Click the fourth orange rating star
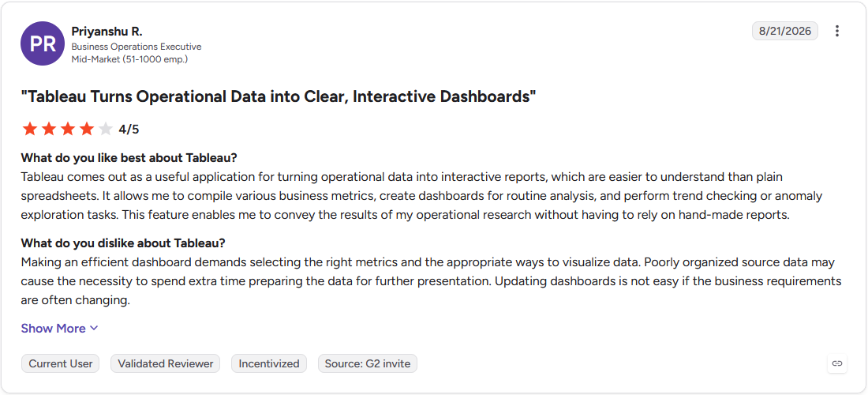This screenshot has width=868, height=395. pyautogui.click(x=86, y=129)
